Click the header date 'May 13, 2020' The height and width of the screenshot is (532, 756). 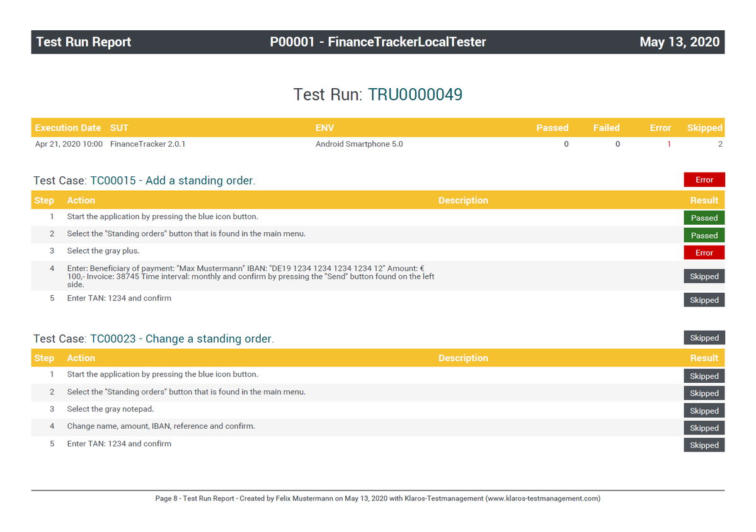[x=679, y=42]
